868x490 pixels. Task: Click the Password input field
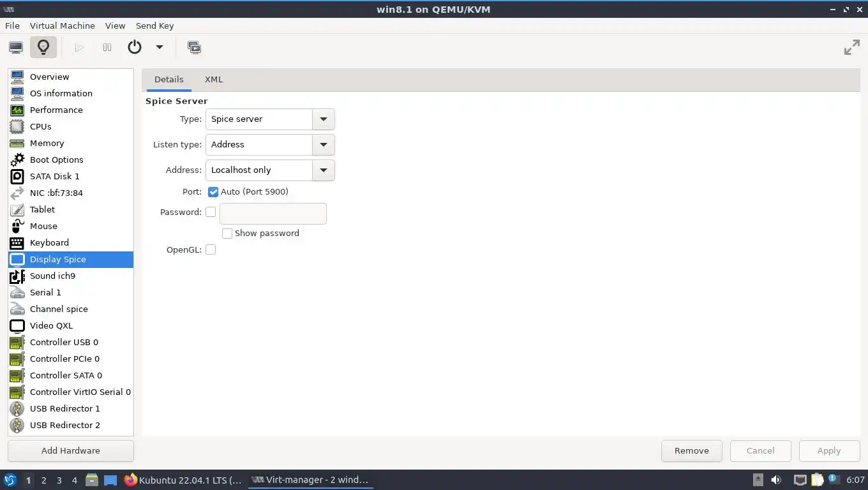pos(273,214)
